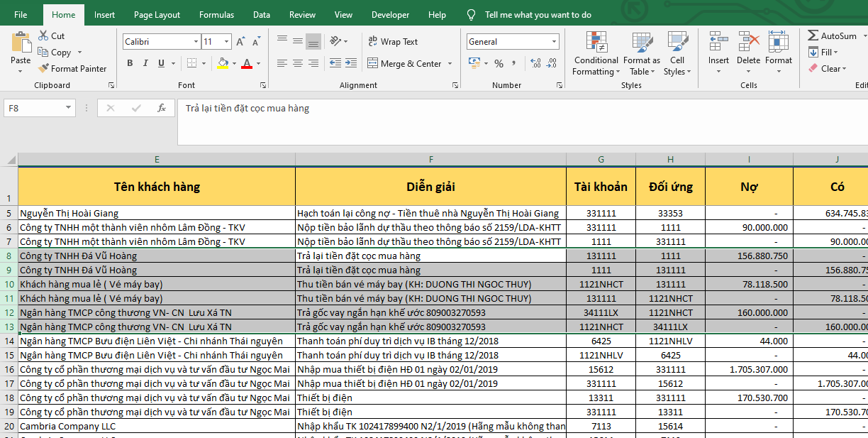Click the Cut scissors icon
The height and width of the screenshot is (438, 868).
point(43,36)
